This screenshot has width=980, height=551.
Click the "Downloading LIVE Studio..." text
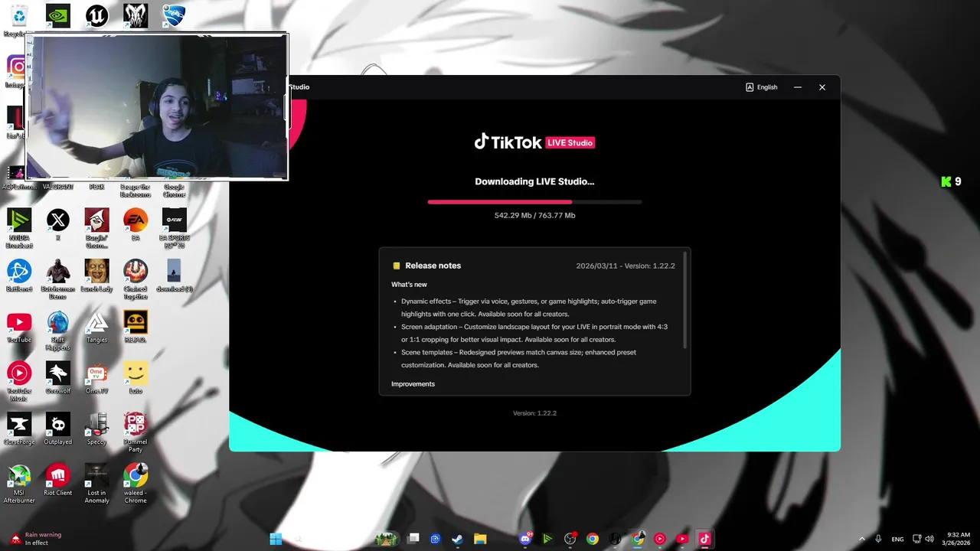pyautogui.click(x=534, y=181)
